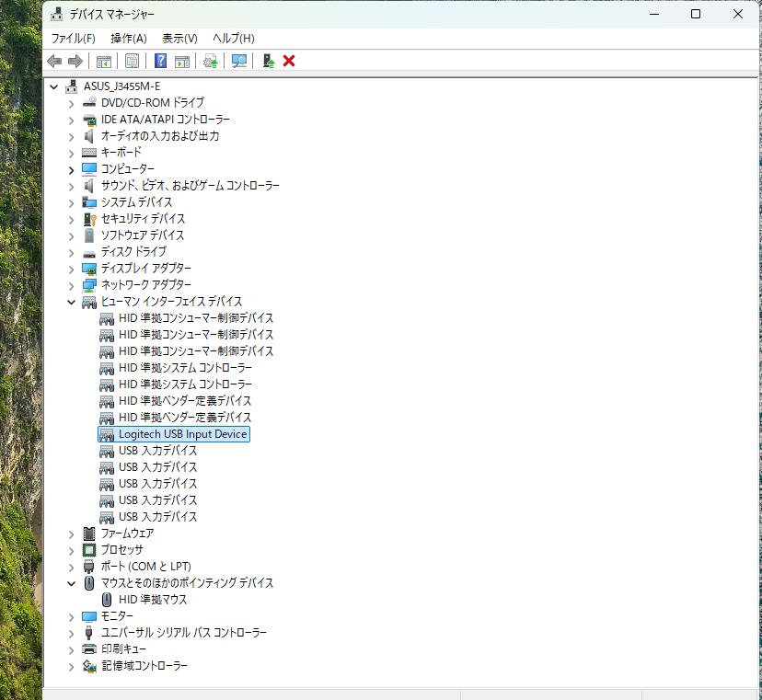Expand the コンピューター category
This screenshot has width=762, height=700.
coord(72,170)
